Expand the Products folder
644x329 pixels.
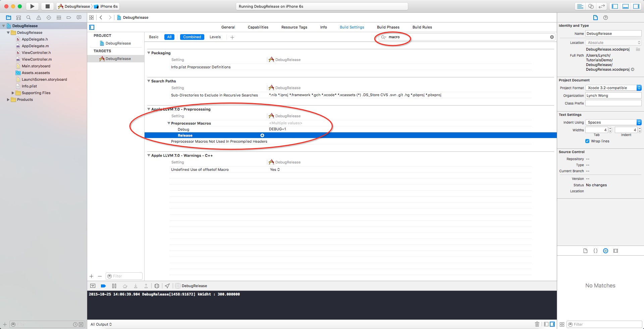[8, 100]
